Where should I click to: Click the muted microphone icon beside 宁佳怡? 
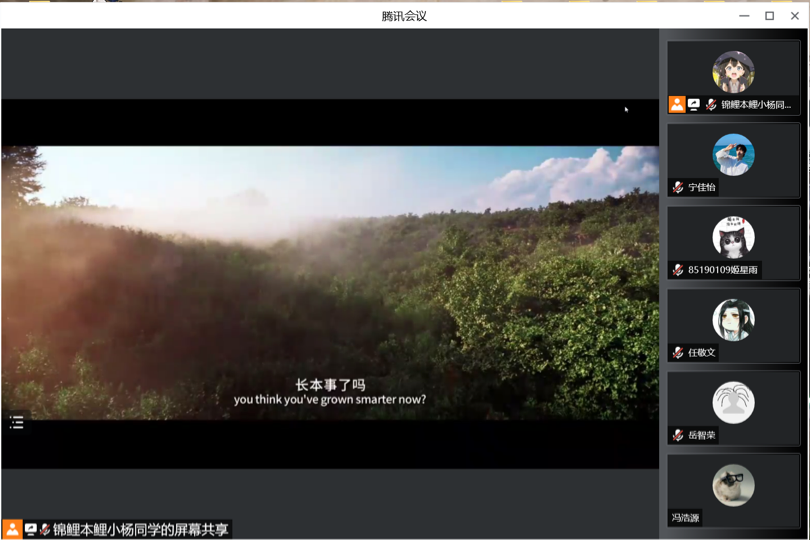pos(678,187)
